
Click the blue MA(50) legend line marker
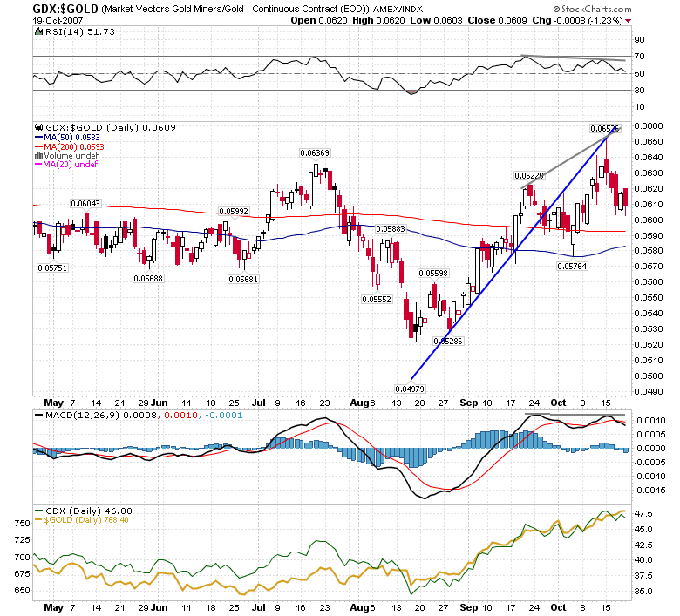(38, 138)
